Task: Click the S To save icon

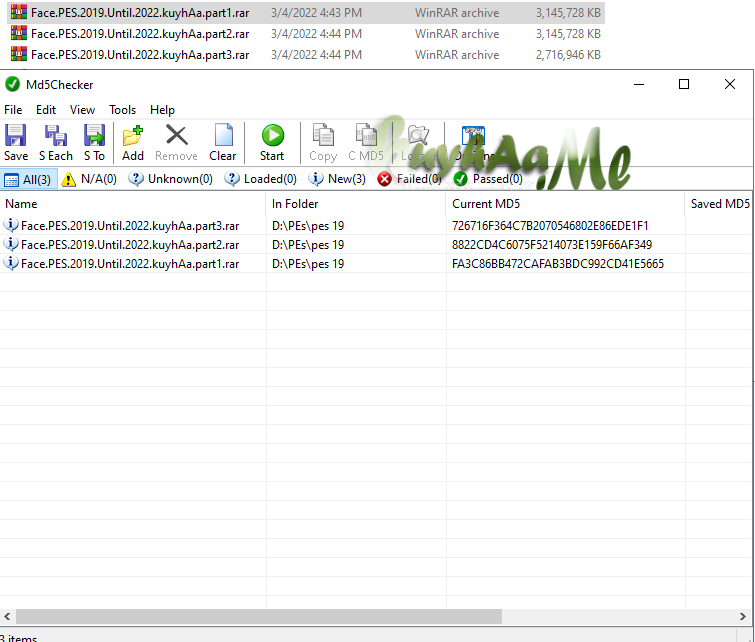Action: [94, 135]
